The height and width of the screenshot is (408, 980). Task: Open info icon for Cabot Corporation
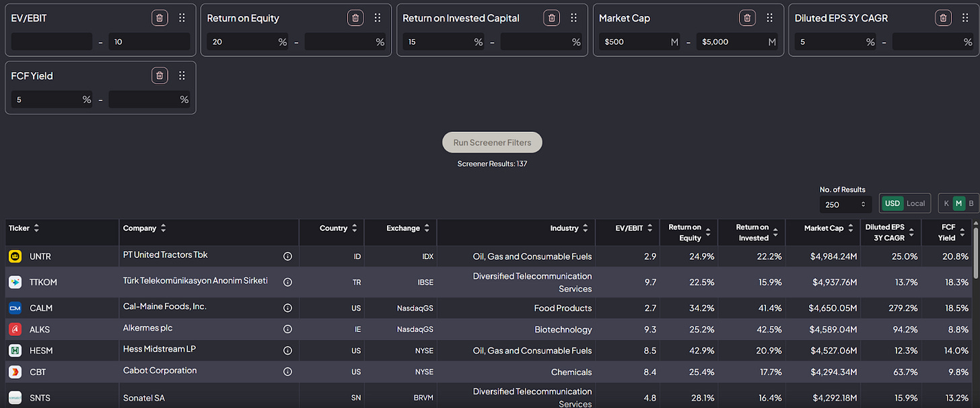(287, 372)
